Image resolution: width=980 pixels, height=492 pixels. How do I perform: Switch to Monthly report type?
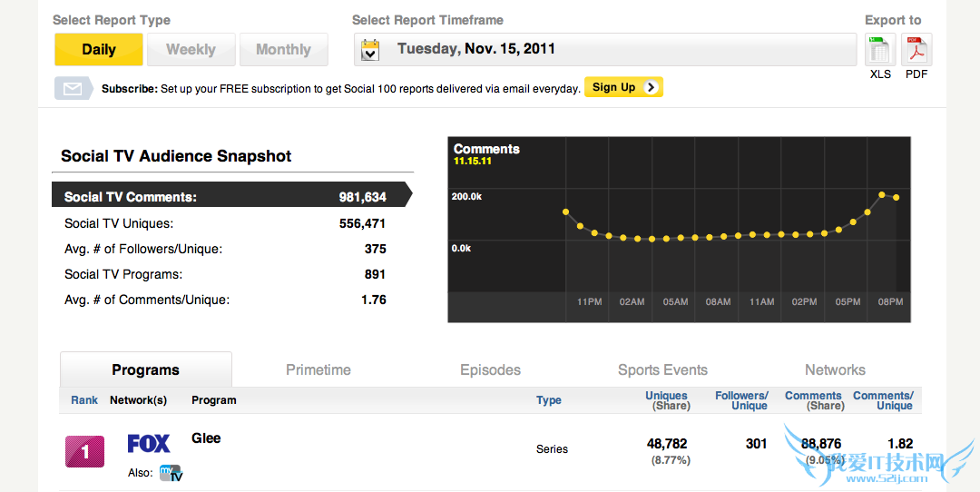tap(283, 50)
